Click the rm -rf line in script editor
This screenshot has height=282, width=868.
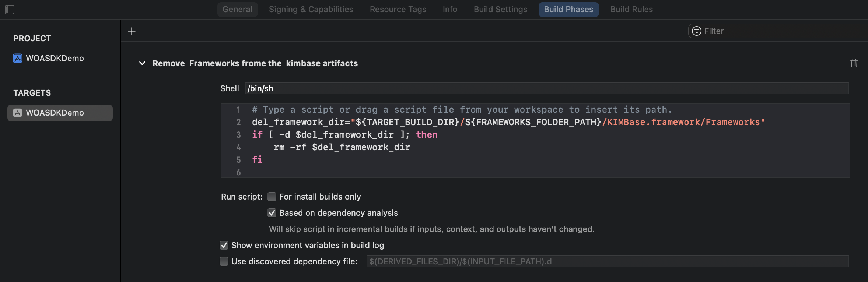[x=342, y=147]
